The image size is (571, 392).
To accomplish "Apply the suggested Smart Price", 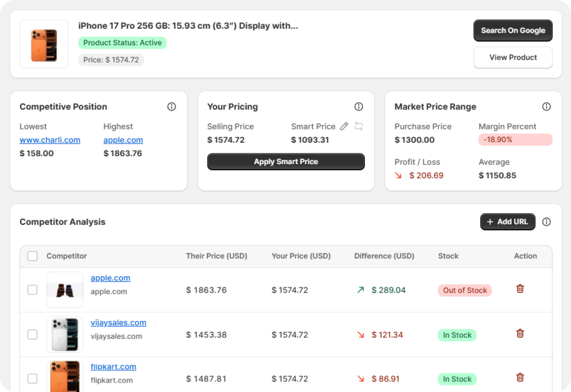I will [x=286, y=162].
